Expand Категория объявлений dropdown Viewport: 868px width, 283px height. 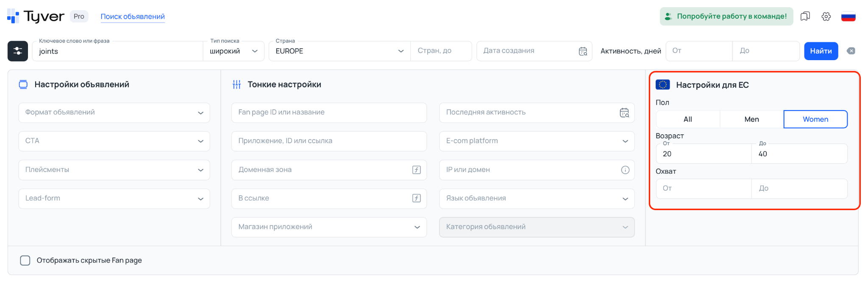point(537,227)
